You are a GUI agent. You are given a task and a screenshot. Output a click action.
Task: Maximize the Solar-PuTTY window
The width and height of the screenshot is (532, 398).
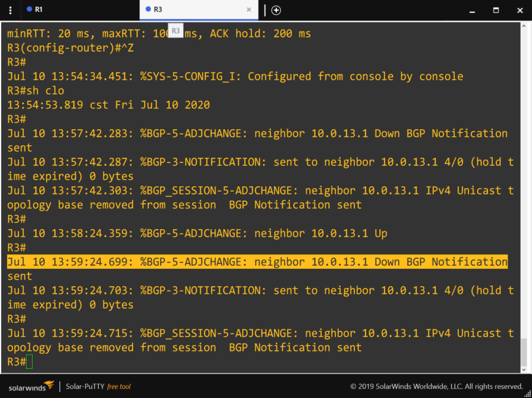pyautogui.click(x=496, y=10)
